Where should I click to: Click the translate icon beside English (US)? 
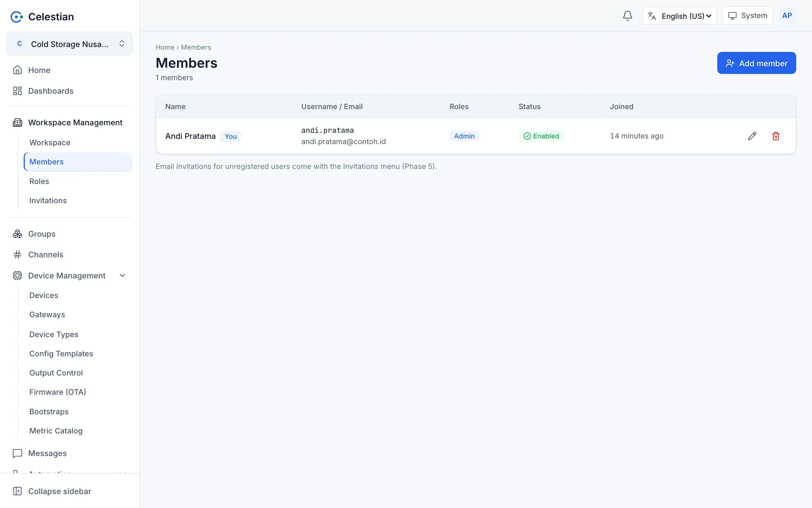pyautogui.click(x=652, y=16)
